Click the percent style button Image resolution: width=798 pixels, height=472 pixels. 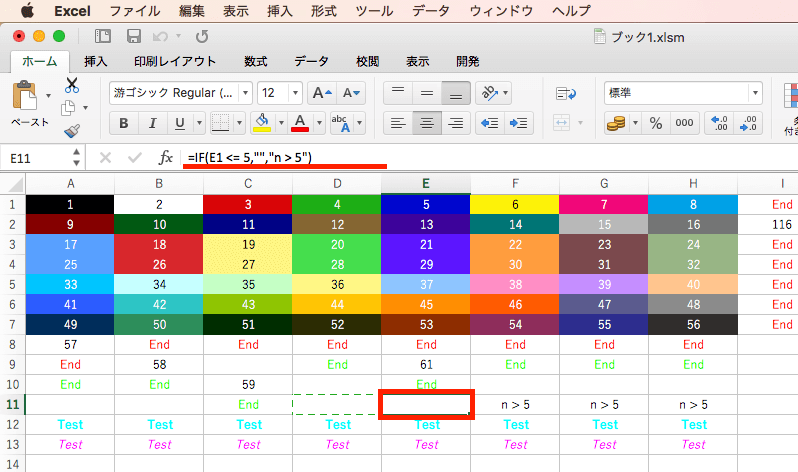click(x=656, y=123)
